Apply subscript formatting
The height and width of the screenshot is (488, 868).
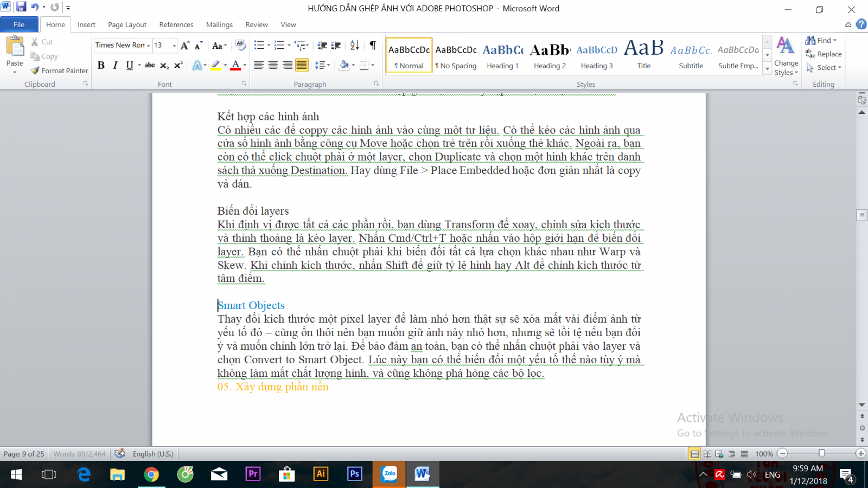pos(164,65)
